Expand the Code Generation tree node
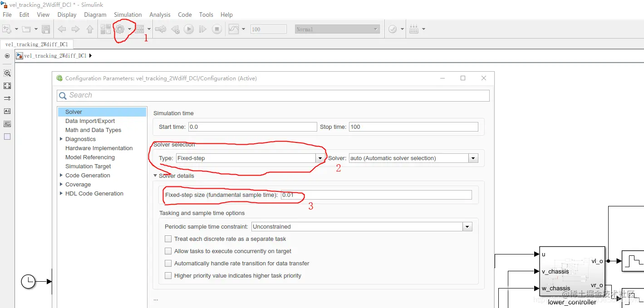 pos(61,175)
